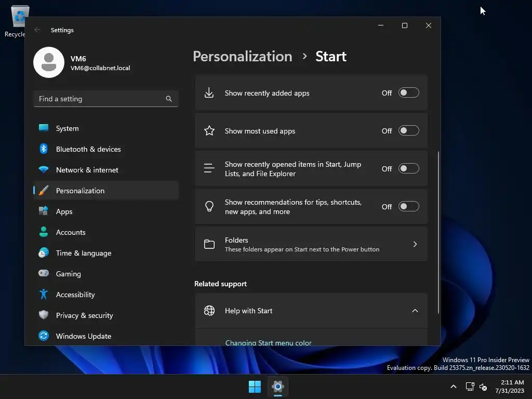Click VM6 account name

pos(78,58)
